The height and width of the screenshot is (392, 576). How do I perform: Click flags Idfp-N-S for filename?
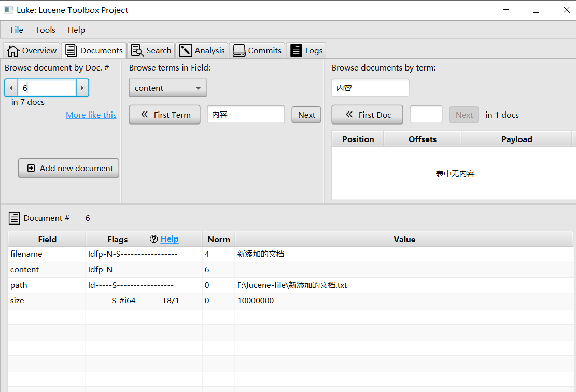pyautogui.click(x=133, y=254)
